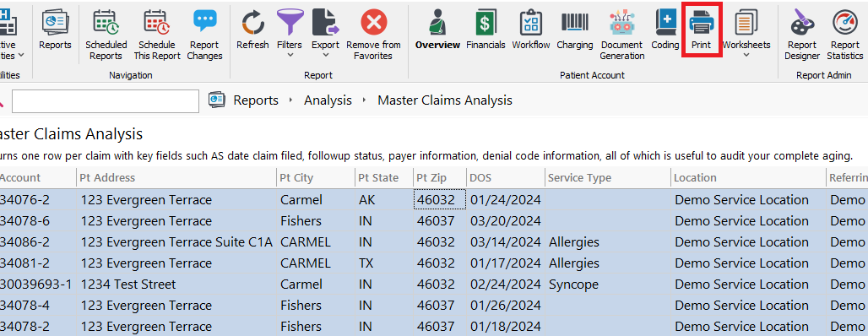The width and height of the screenshot is (868, 336).
Task: Click the Print icon in Patient Account
Action: [x=702, y=22]
